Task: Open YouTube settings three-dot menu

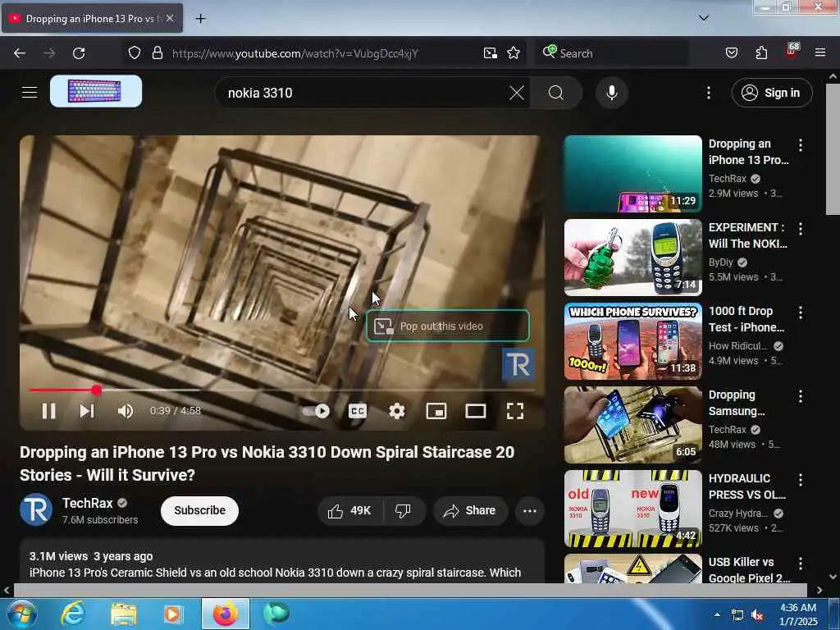Action: point(708,93)
